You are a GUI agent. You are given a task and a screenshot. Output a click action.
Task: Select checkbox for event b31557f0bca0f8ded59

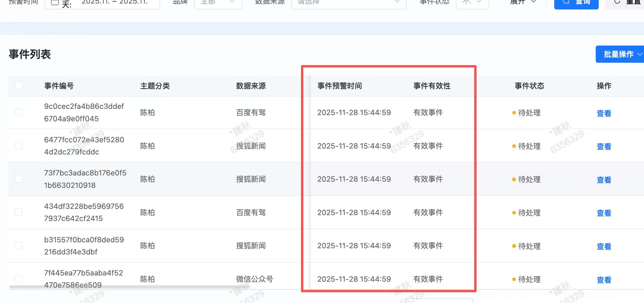coord(19,246)
